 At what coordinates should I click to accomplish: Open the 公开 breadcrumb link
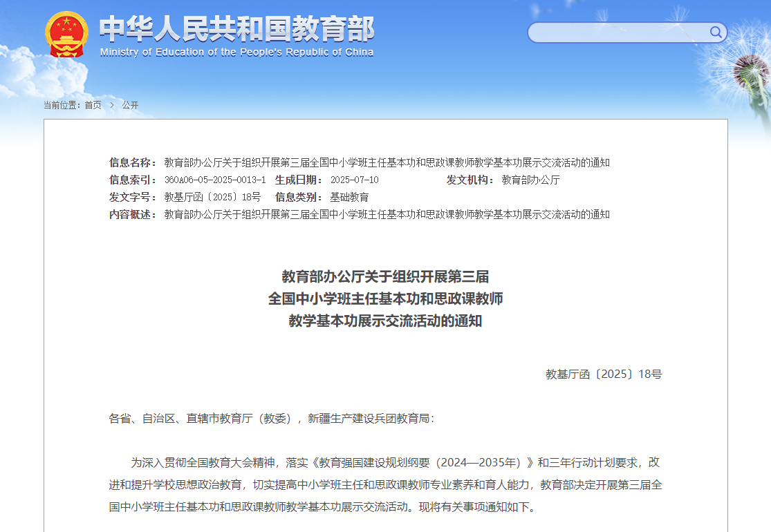[x=130, y=105]
